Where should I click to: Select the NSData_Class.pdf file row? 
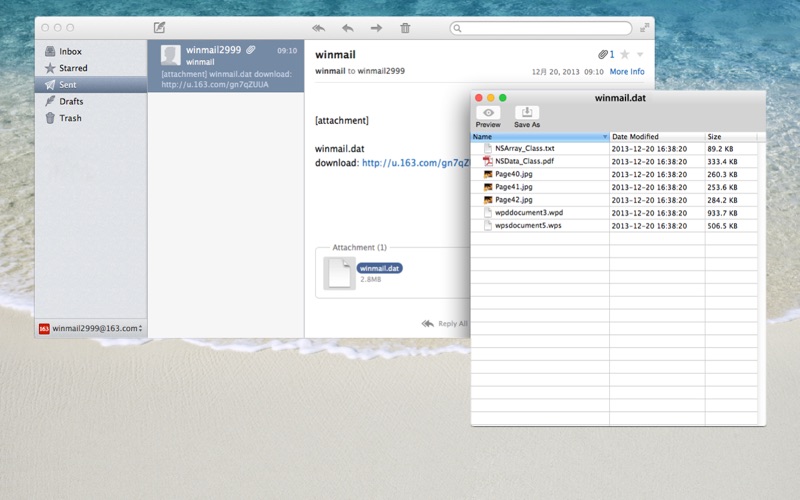614,161
